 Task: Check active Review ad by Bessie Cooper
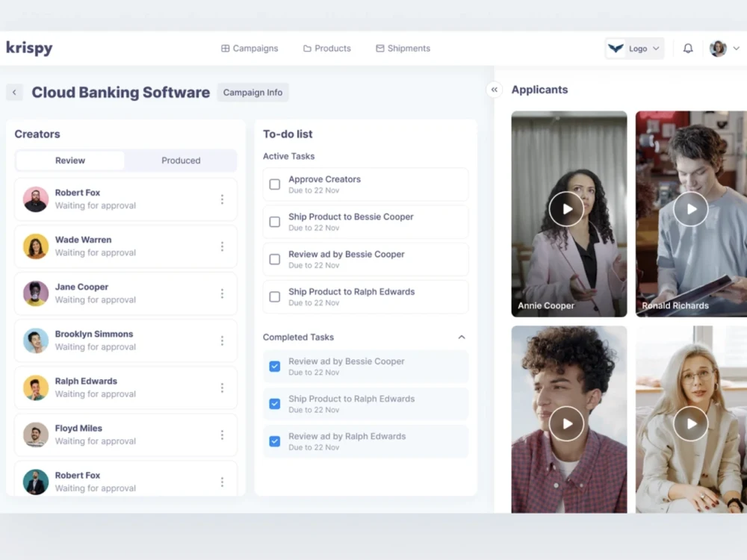tap(275, 260)
